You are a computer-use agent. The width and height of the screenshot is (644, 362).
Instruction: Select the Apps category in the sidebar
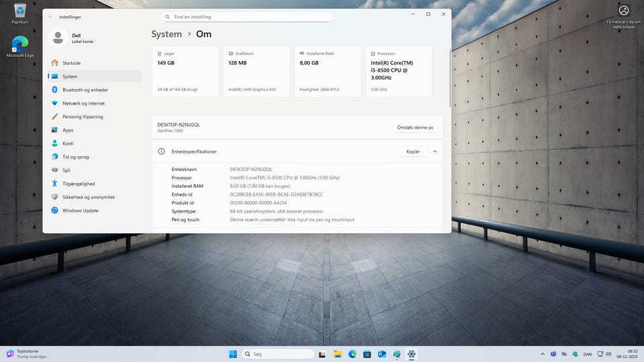68,130
